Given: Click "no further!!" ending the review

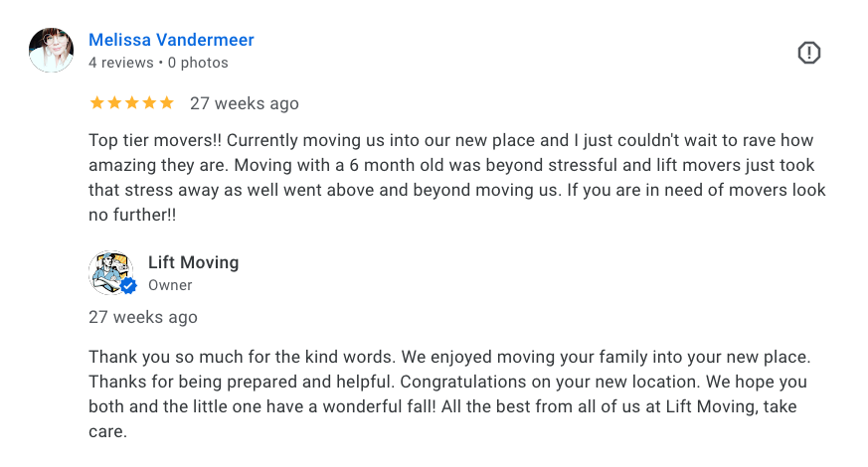Looking at the screenshot, I should 132,215.
